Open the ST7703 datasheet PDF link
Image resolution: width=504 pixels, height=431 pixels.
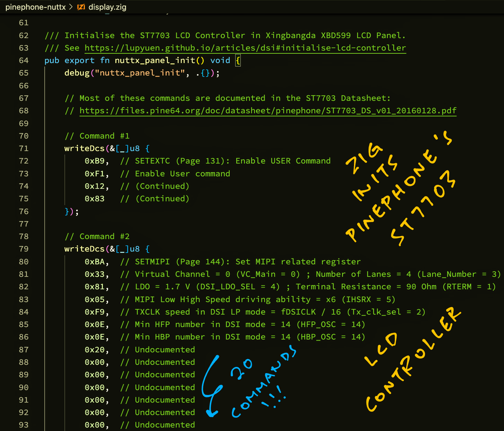[x=268, y=111]
